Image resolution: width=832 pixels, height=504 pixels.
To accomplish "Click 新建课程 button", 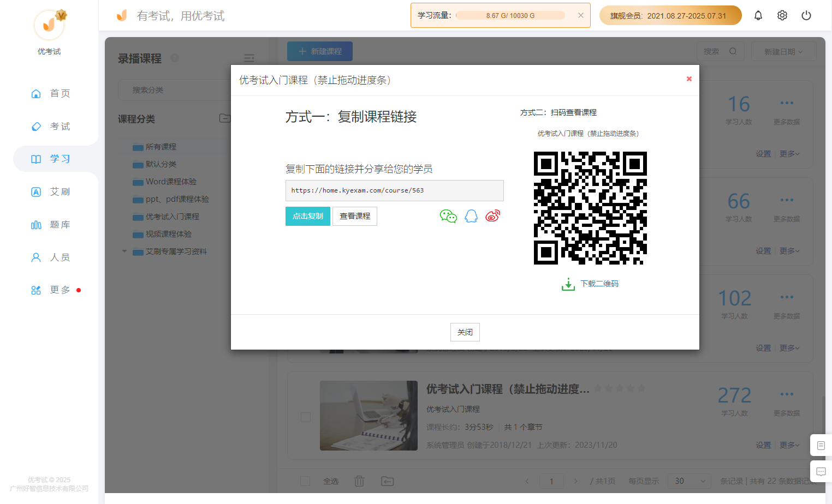I will 320,51.
